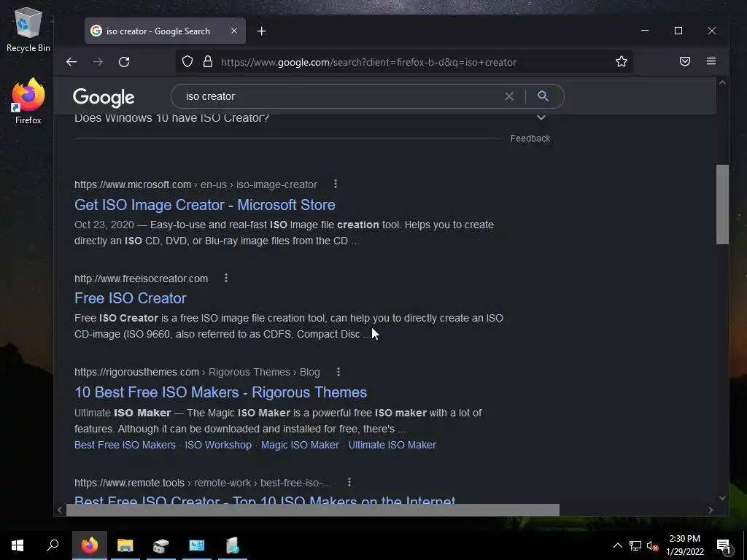Screen dimensions: 747x560
Task: Open the Windows Start menu
Action: pyautogui.click(x=18, y=545)
